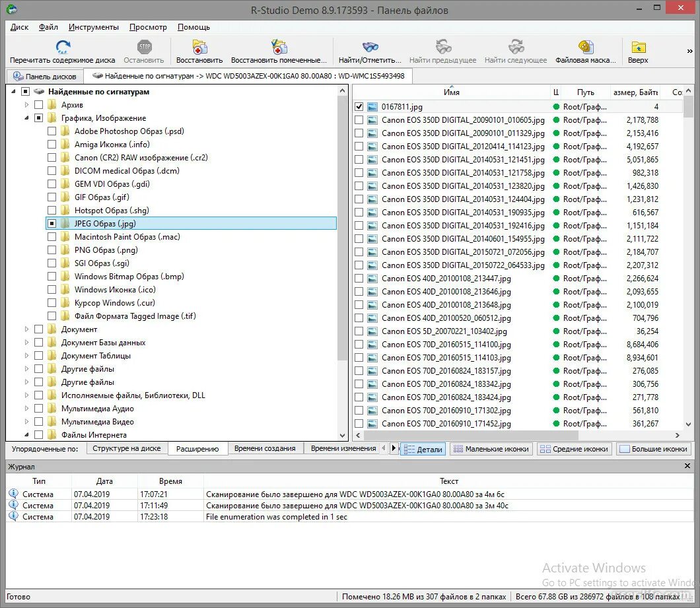Image resolution: width=700 pixels, height=608 pixels.
Task: Switch to Средние иконки view
Action: coord(575,449)
